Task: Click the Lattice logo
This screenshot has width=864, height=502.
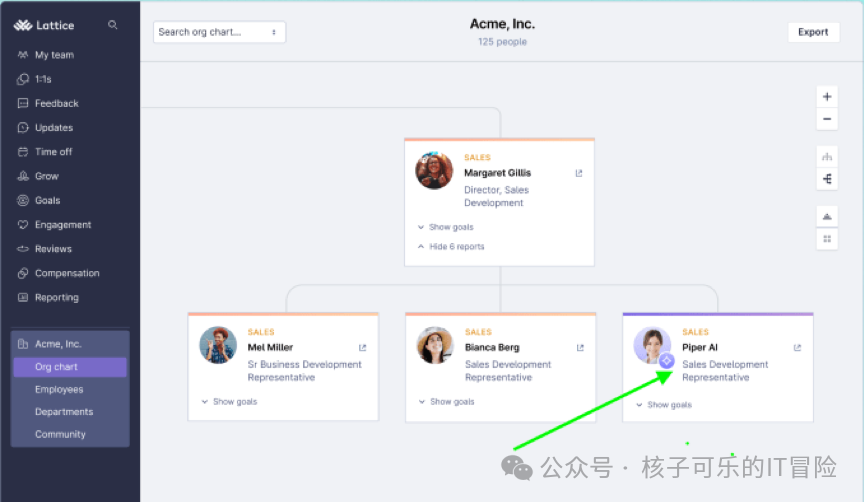Action: click(44, 25)
